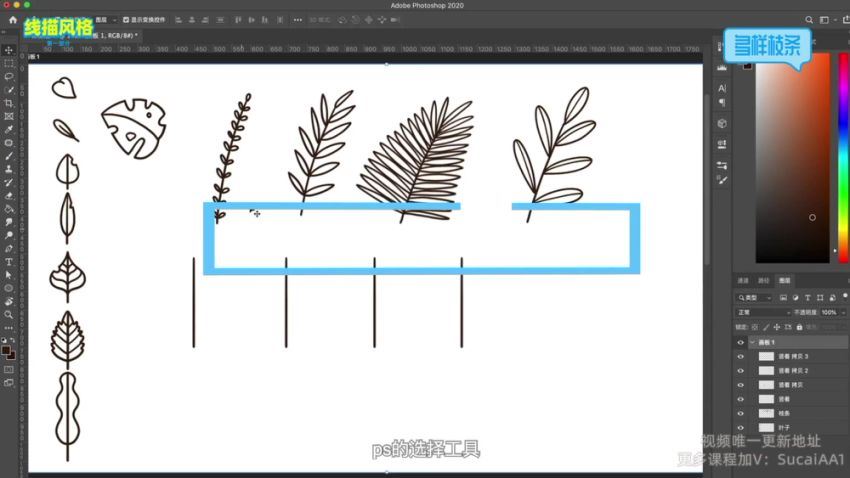This screenshot has width=850, height=478.
Task: Open the blend mode dropdown 正常
Action: pos(763,312)
